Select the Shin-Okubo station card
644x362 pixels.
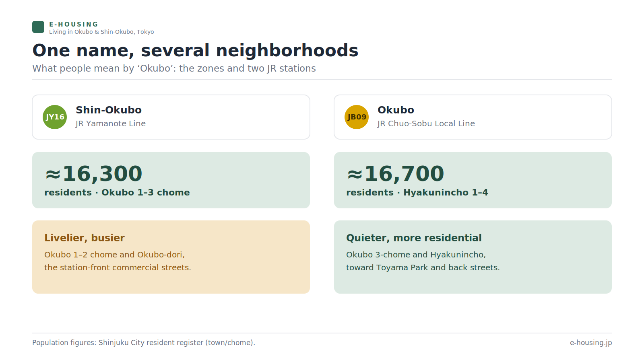171,117
